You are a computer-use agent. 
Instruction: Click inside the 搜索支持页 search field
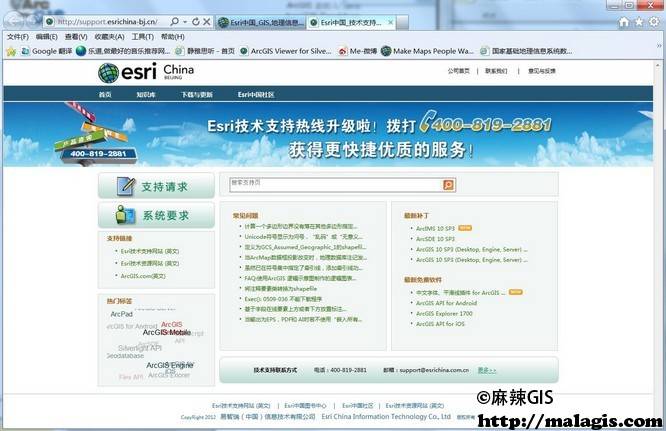(x=336, y=185)
